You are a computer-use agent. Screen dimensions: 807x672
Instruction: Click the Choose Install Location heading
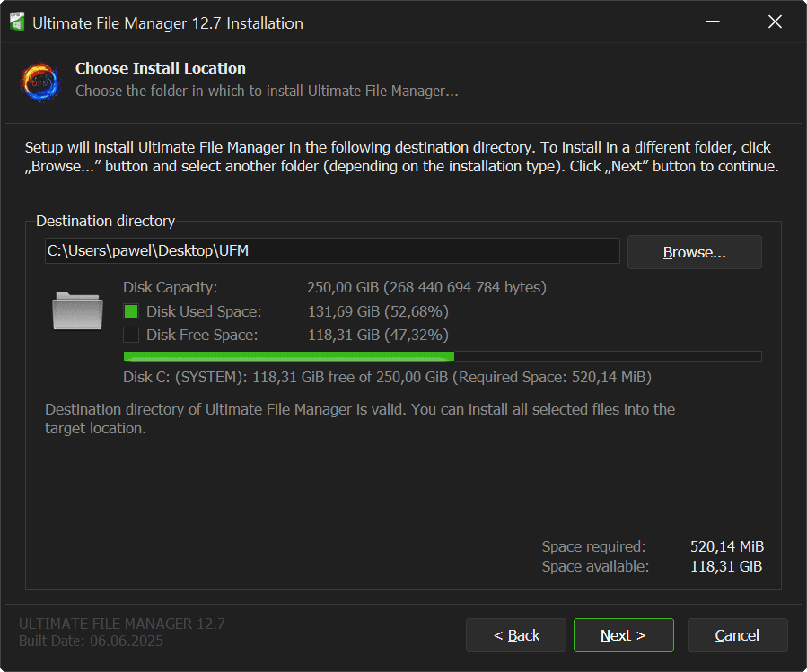click(x=160, y=68)
